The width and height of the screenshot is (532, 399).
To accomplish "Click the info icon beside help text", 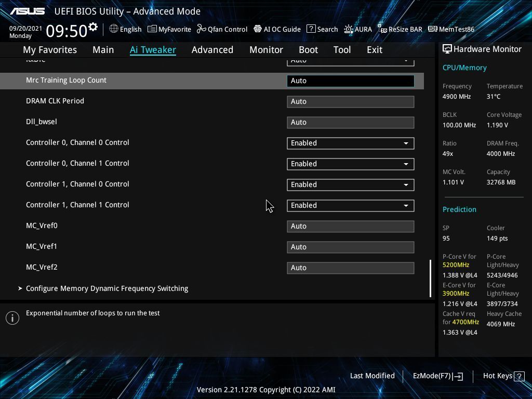I will (x=12, y=318).
